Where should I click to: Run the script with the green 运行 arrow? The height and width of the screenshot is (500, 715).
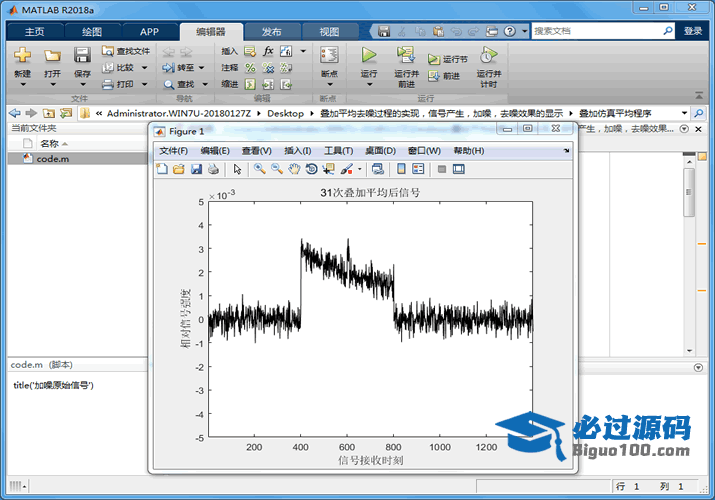[369, 55]
